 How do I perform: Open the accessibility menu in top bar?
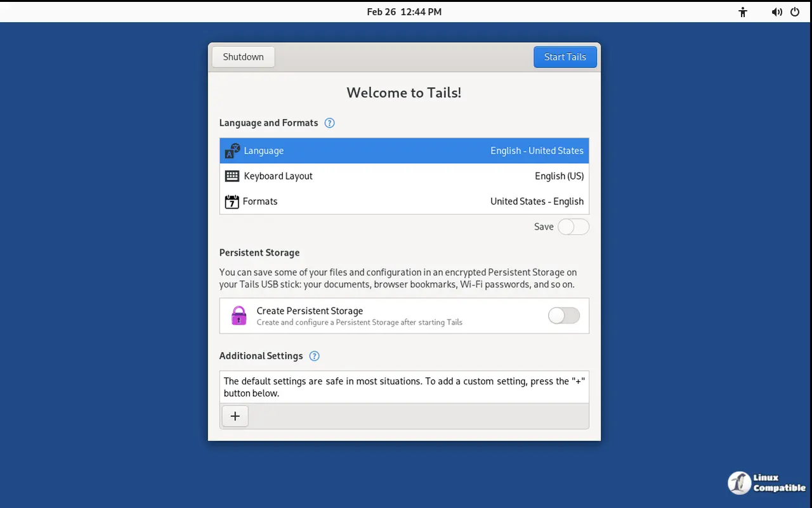pyautogui.click(x=743, y=12)
